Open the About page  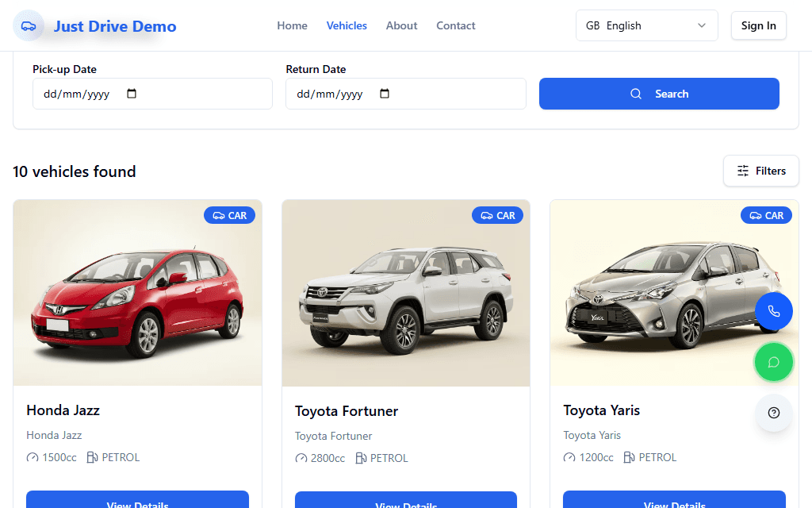[x=401, y=25]
